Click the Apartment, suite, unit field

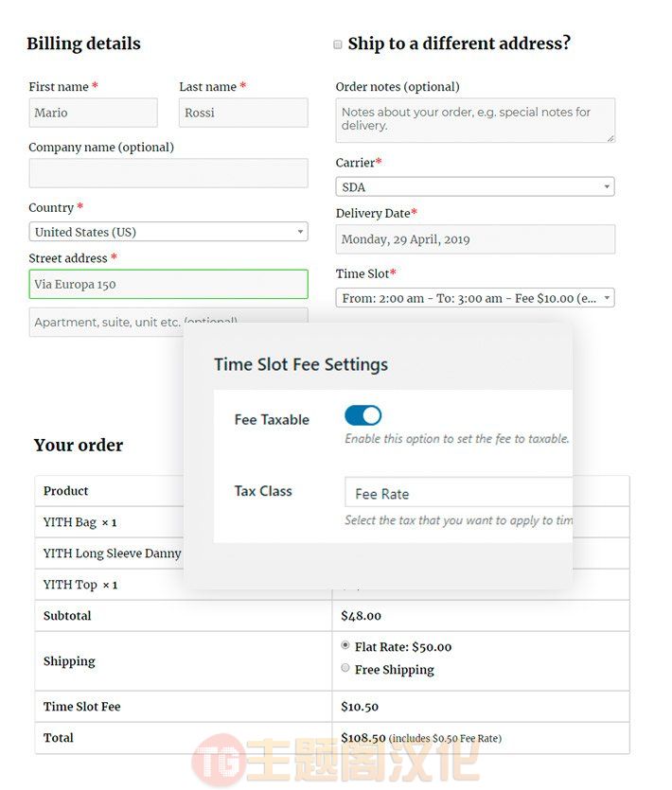click(168, 322)
